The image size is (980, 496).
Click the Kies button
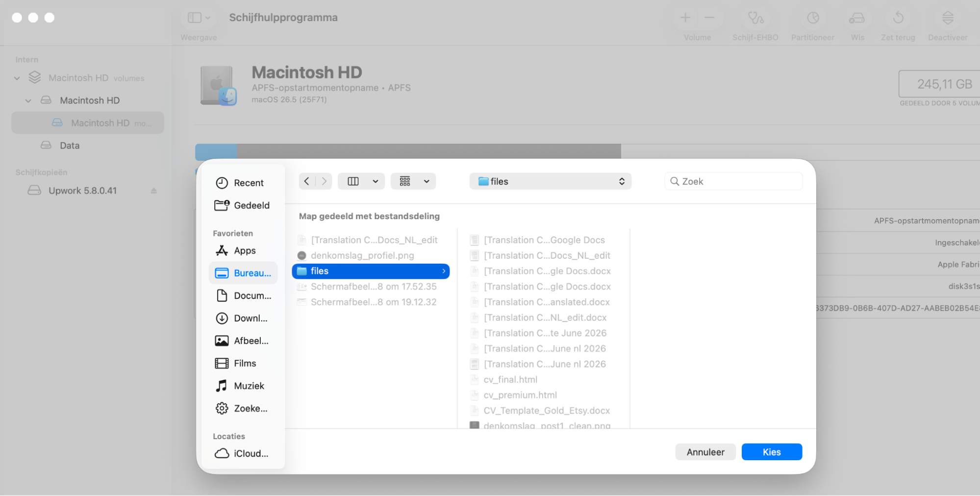772,452
